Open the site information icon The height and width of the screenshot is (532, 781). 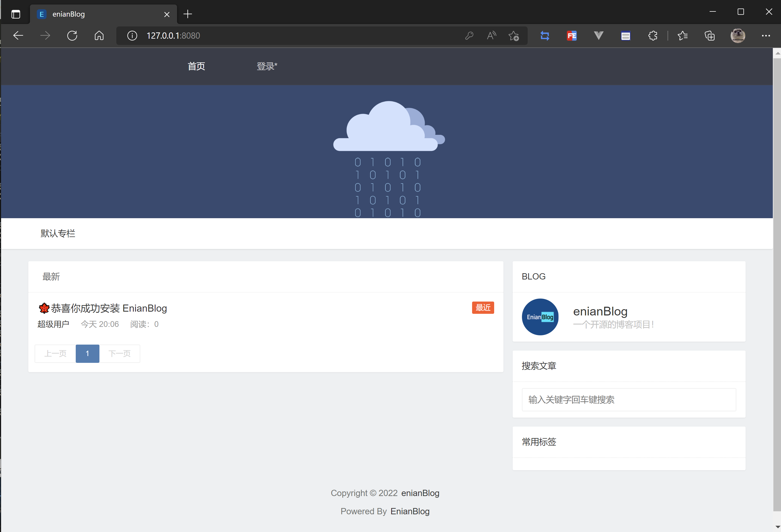point(132,36)
